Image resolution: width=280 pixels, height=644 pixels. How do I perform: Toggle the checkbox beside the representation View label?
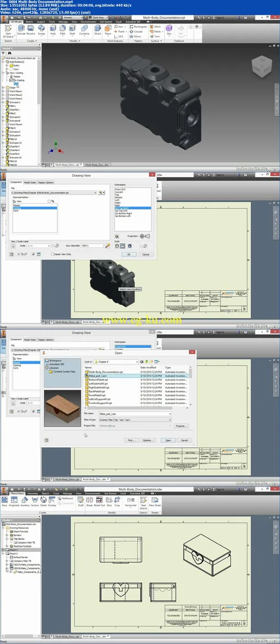[x=49, y=201]
